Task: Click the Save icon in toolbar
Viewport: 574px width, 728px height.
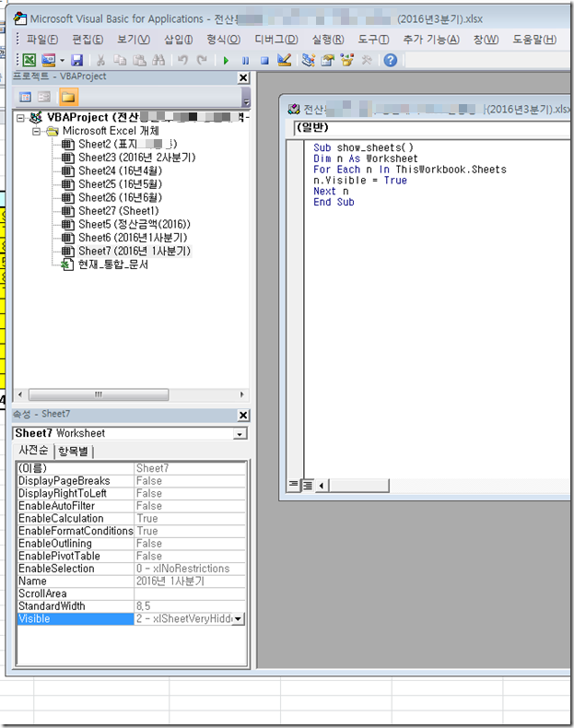Action: 77,60
